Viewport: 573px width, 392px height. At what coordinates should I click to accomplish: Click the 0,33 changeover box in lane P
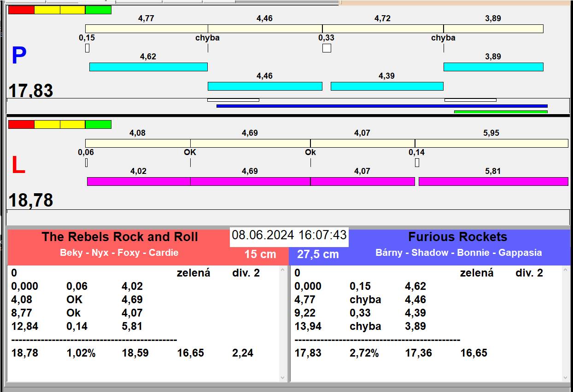(x=327, y=48)
